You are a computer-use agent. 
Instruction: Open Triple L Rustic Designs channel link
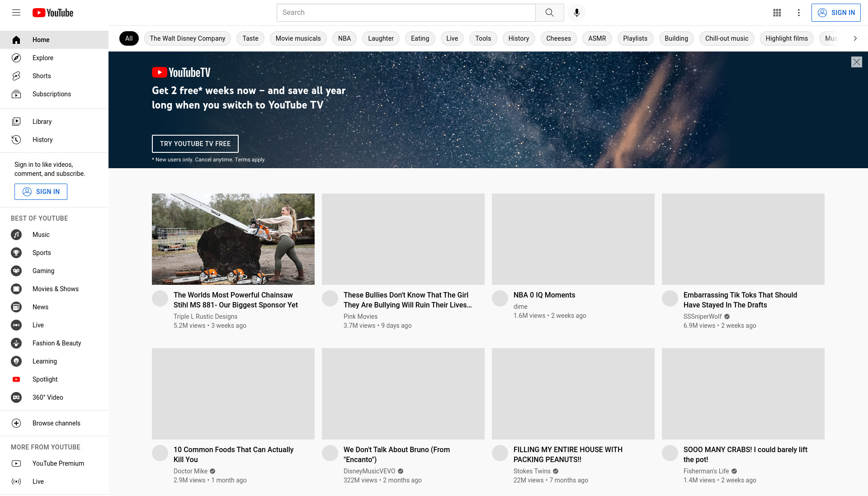[x=205, y=316]
